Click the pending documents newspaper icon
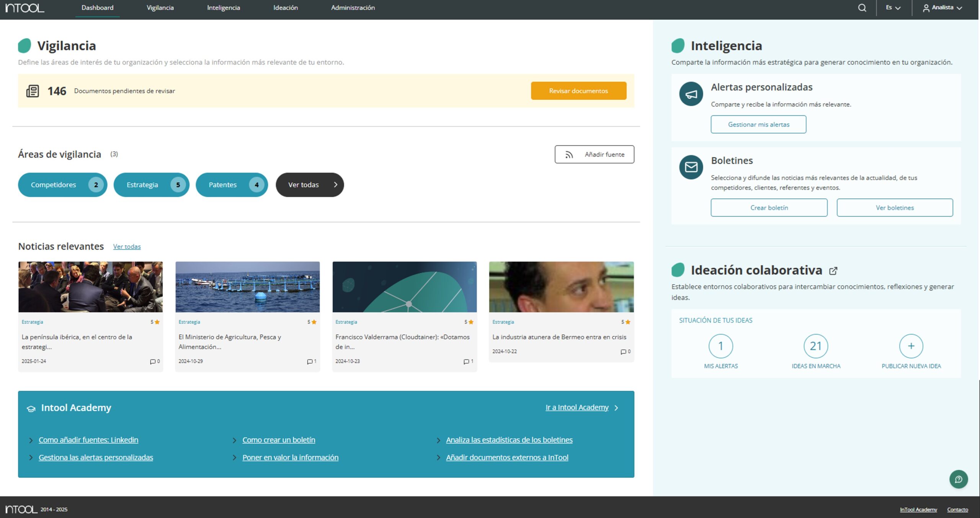This screenshot has width=980, height=518. coord(33,91)
